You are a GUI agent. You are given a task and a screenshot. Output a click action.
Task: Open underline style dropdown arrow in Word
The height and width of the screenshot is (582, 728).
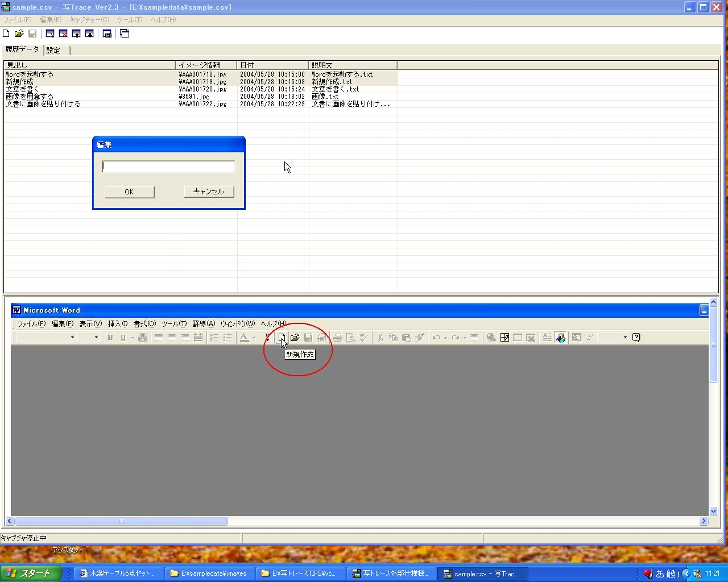(x=133, y=338)
